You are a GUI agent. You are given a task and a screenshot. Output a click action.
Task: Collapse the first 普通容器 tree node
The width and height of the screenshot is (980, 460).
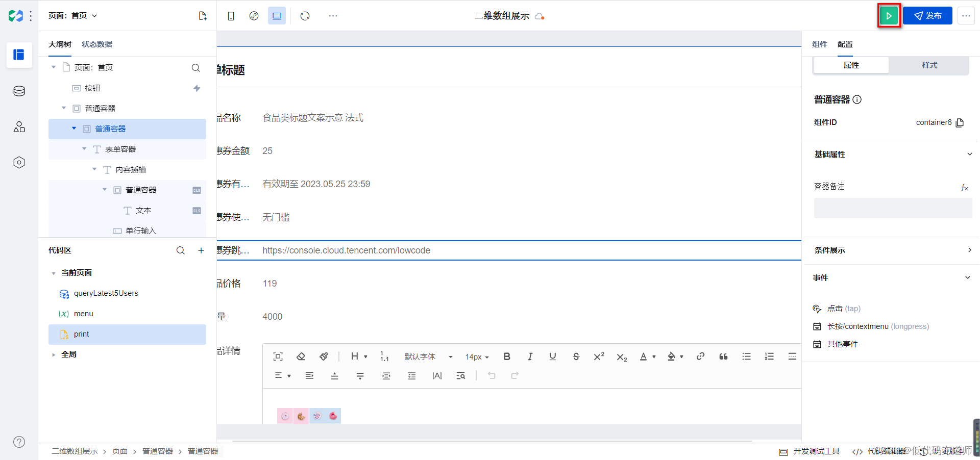(64, 108)
